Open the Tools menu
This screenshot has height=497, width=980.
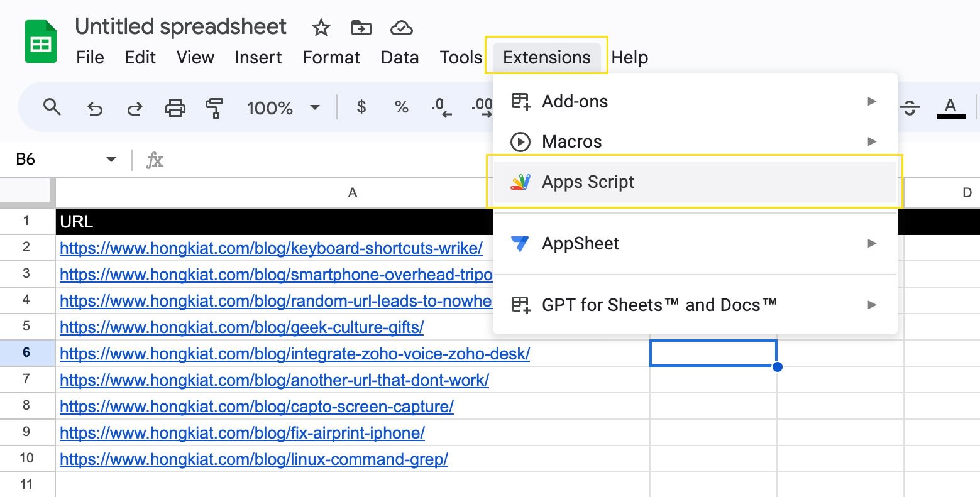point(461,57)
